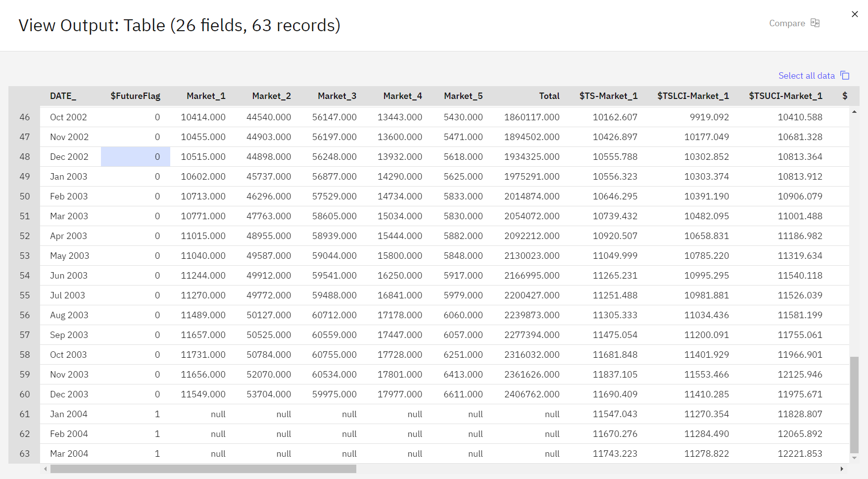Click Market_3 value 58939.000
The width and height of the screenshot is (868, 479).
[x=335, y=236]
